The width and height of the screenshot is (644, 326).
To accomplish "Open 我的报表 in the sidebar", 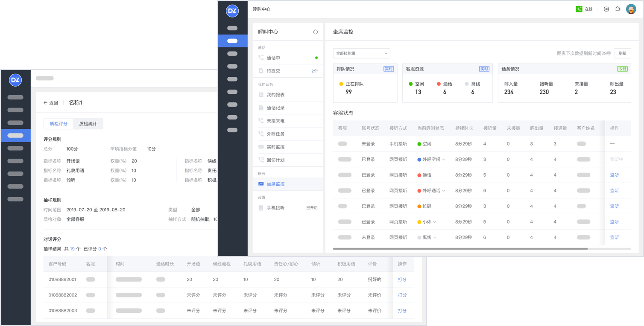I will point(275,95).
